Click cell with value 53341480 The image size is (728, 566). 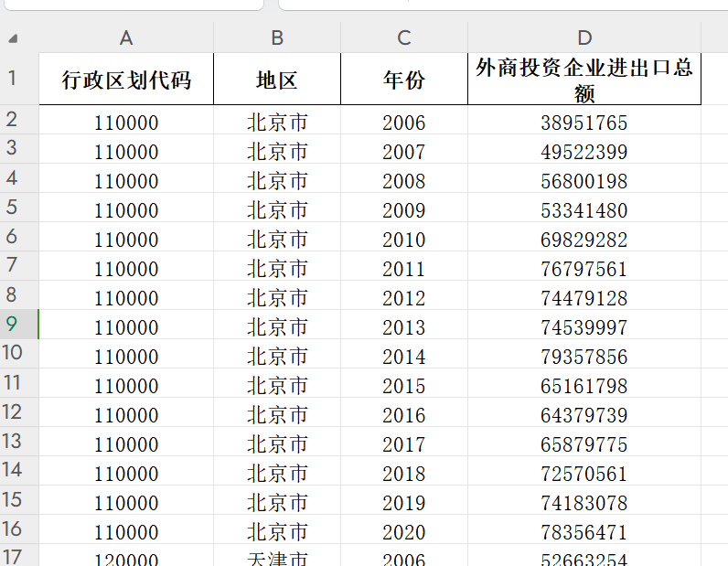(584, 208)
